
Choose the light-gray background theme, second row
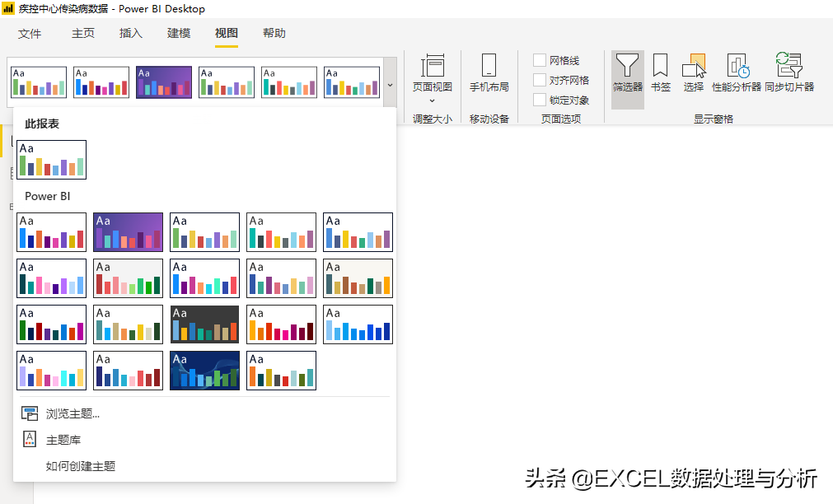pyautogui.click(x=128, y=278)
